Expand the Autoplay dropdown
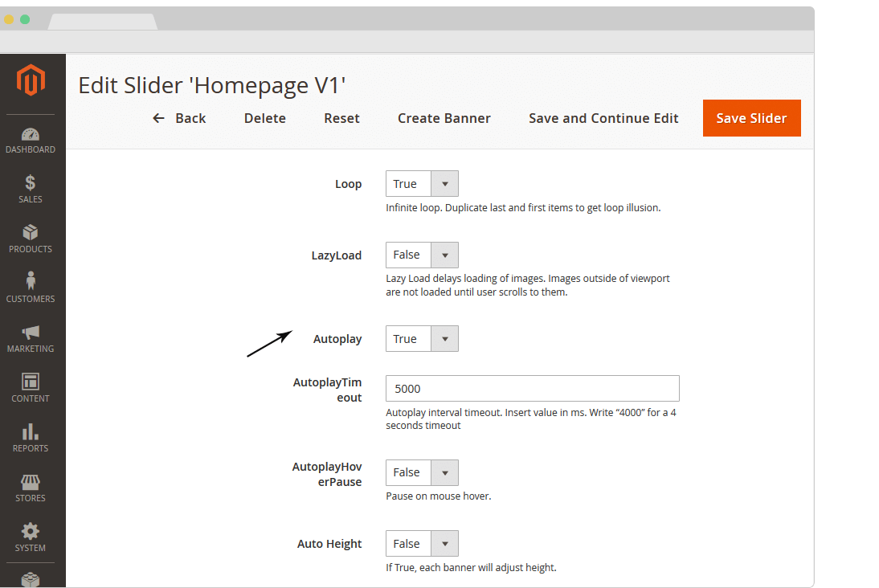Screen dimensions: 879x588 pos(422,339)
